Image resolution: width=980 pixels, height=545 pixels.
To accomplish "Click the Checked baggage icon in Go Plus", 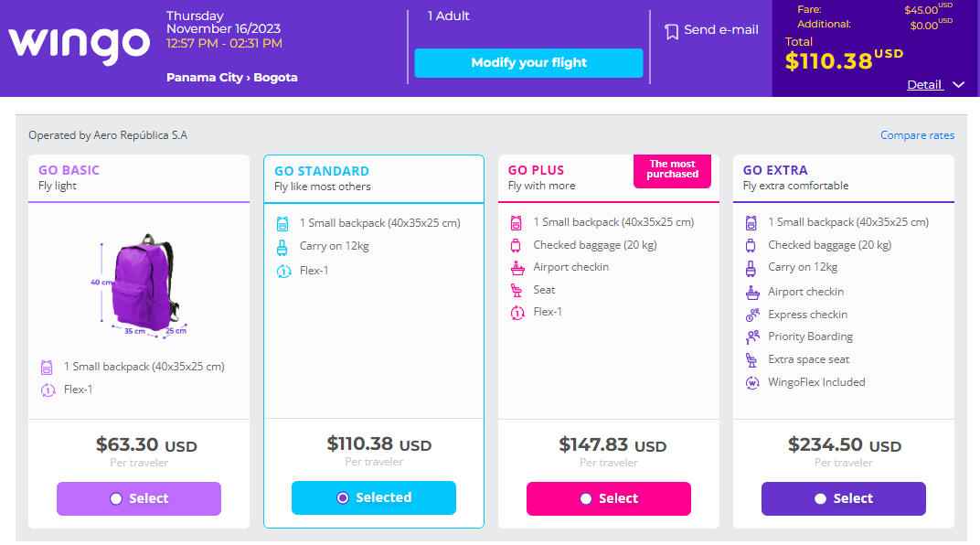I will coord(517,246).
